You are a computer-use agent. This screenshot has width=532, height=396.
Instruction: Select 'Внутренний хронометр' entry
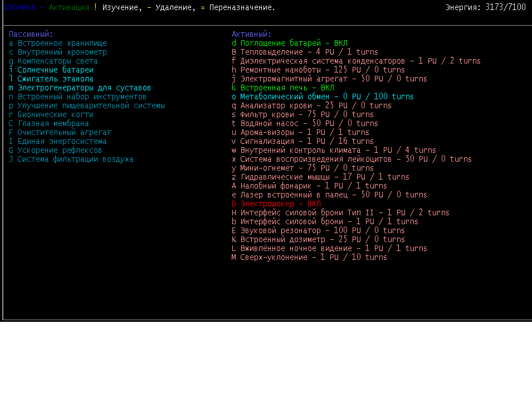[58, 52]
